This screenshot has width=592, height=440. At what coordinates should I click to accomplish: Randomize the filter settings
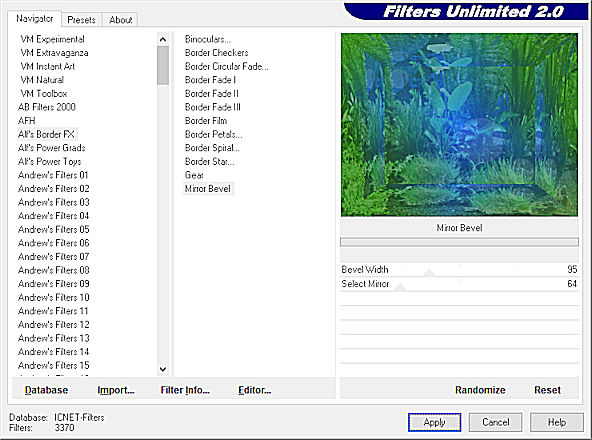pos(480,390)
